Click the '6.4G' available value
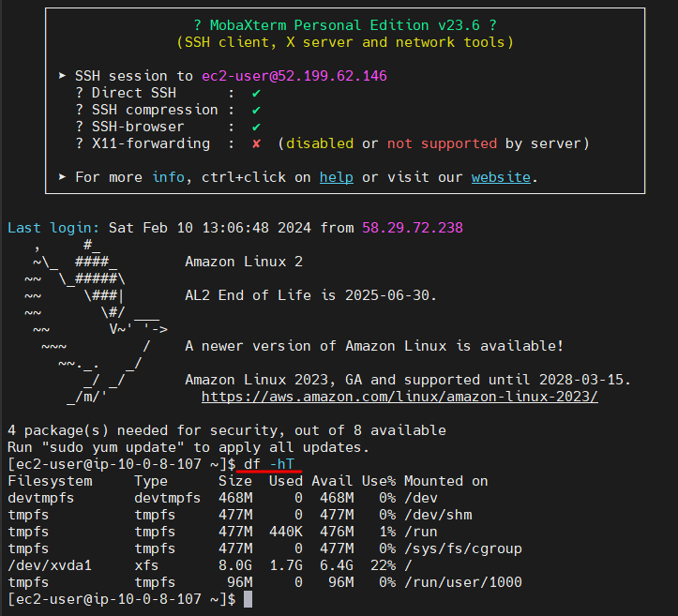Screen dimensions: 678x616 337,565
